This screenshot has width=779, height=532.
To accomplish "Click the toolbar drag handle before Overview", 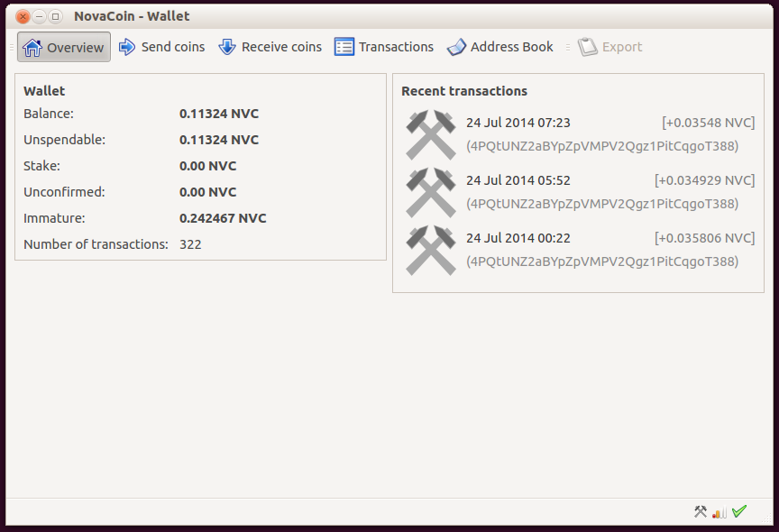I will pos(12,47).
